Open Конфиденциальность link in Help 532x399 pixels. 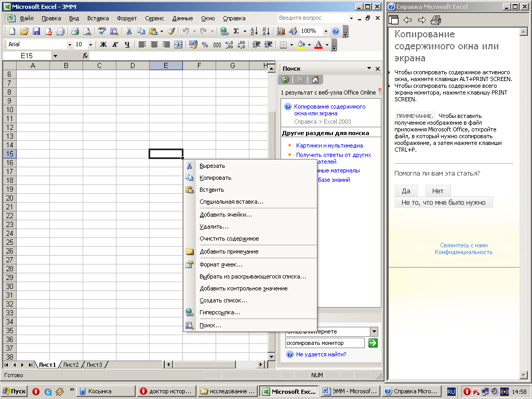463,252
